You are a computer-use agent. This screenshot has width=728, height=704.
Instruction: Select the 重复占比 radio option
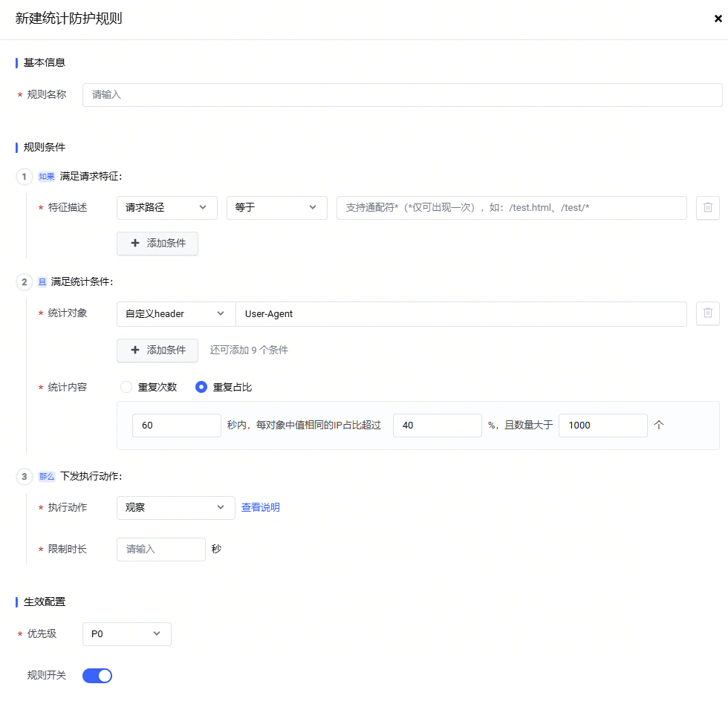pos(201,387)
